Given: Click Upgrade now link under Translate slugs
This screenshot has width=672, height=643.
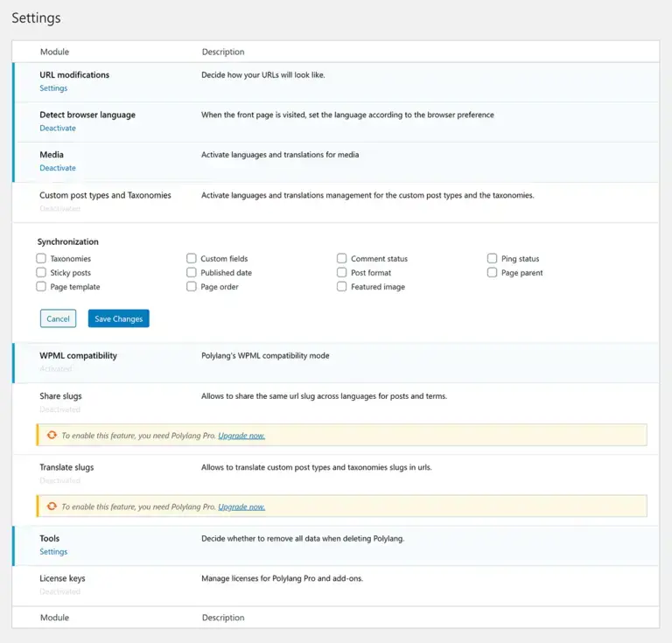Looking at the screenshot, I should [x=241, y=507].
